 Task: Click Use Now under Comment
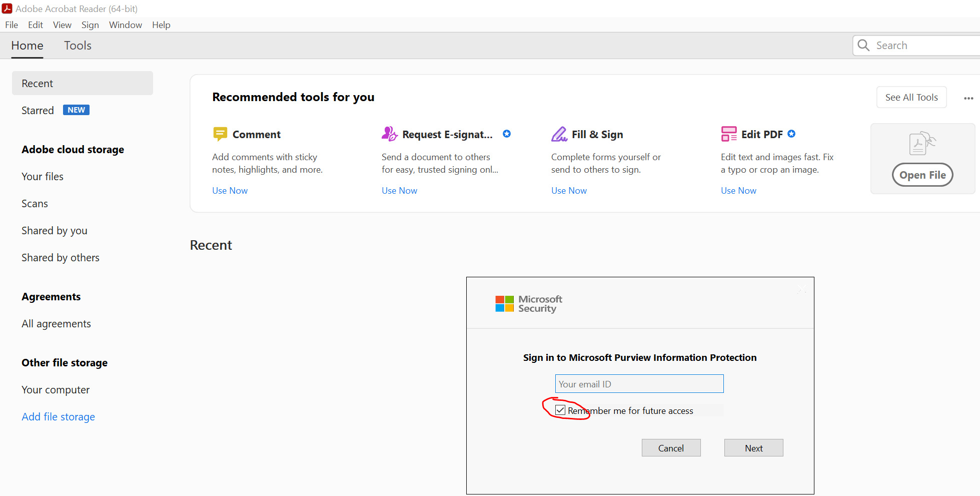(230, 190)
